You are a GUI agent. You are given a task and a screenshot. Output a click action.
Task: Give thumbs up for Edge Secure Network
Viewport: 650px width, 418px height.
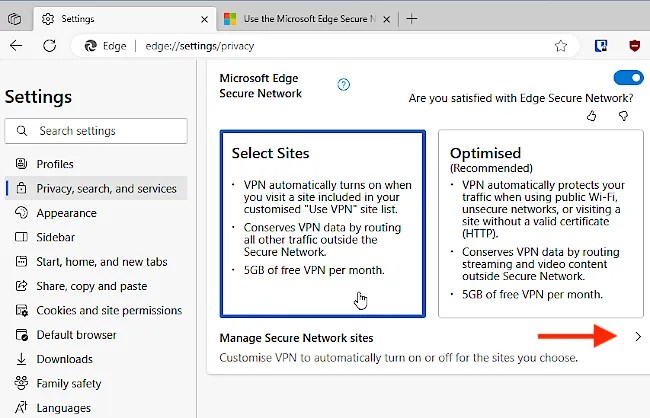592,116
